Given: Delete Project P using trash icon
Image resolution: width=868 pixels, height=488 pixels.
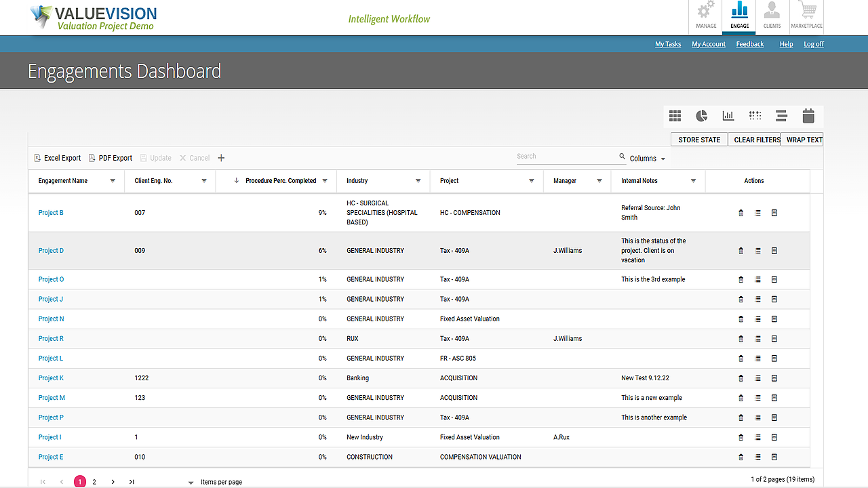Looking at the screenshot, I should click(x=741, y=418).
